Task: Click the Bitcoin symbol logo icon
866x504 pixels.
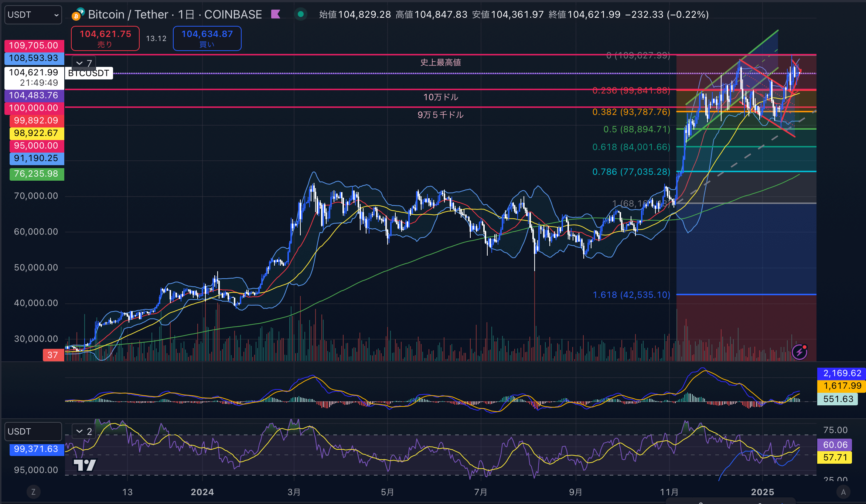Action: pyautogui.click(x=78, y=14)
